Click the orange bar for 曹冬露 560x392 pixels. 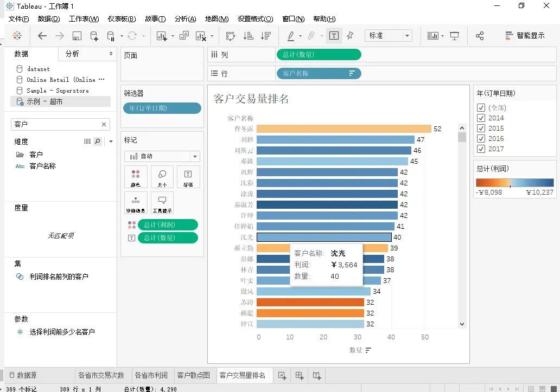(x=343, y=128)
